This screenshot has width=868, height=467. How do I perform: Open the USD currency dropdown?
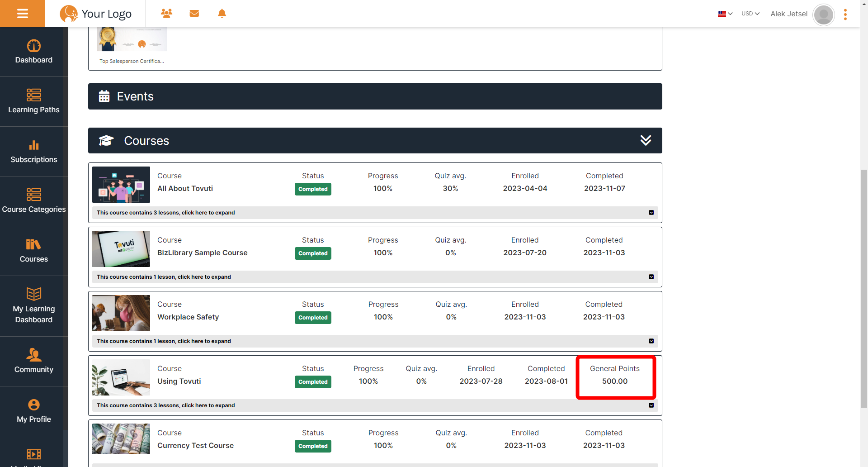[x=750, y=14]
